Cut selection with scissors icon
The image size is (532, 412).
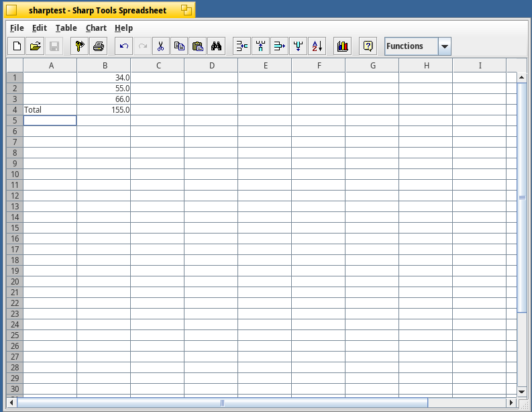click(161, 46)
